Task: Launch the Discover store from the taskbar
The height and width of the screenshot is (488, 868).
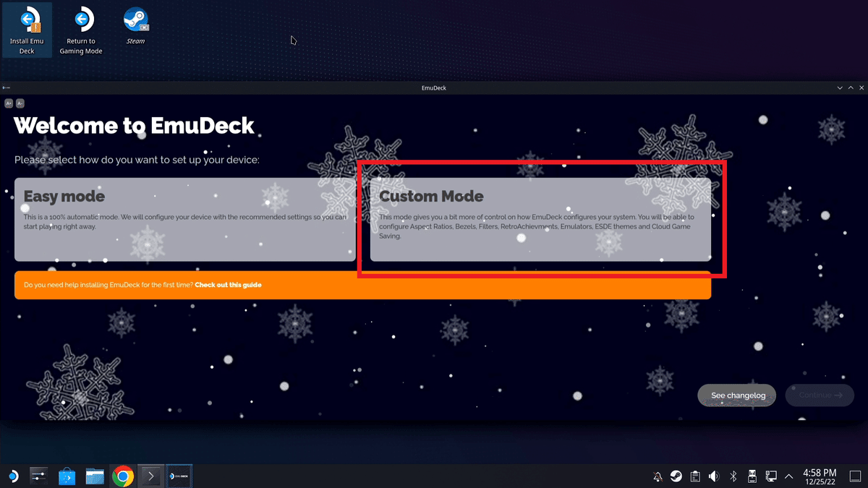Action: point(67,476)
